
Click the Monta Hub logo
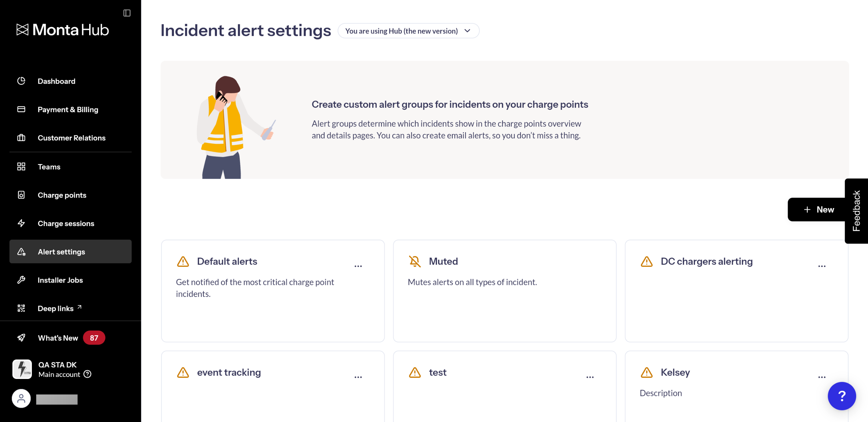click(63, 30)
